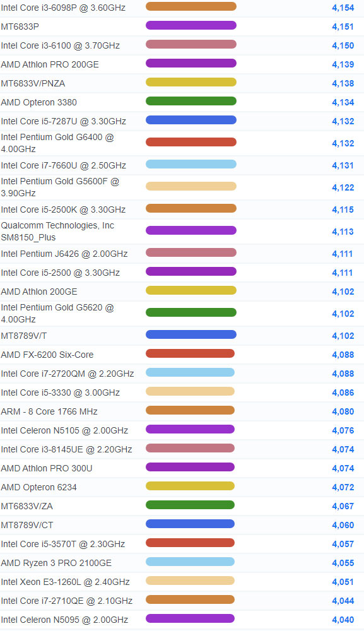The width and height of the screenshot is (364, 631).
Task: Click score 4,150 for i3-6100
Action: click(x=343, y=45)
